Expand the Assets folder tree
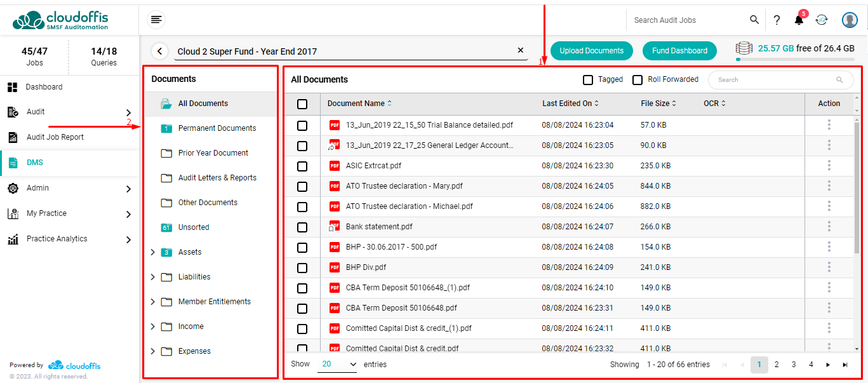This screenshot has height=383, width=868. 152,252
